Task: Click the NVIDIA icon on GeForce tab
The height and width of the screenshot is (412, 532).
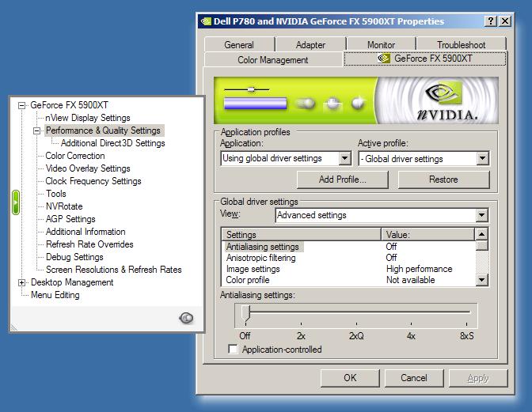Action: point(384,59)
